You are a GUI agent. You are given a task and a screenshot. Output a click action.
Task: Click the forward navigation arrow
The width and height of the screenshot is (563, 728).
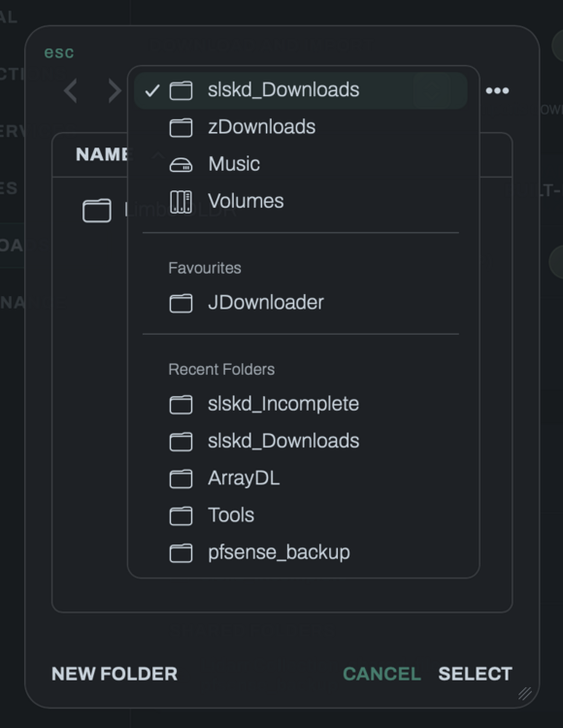[x=115, y=90]
